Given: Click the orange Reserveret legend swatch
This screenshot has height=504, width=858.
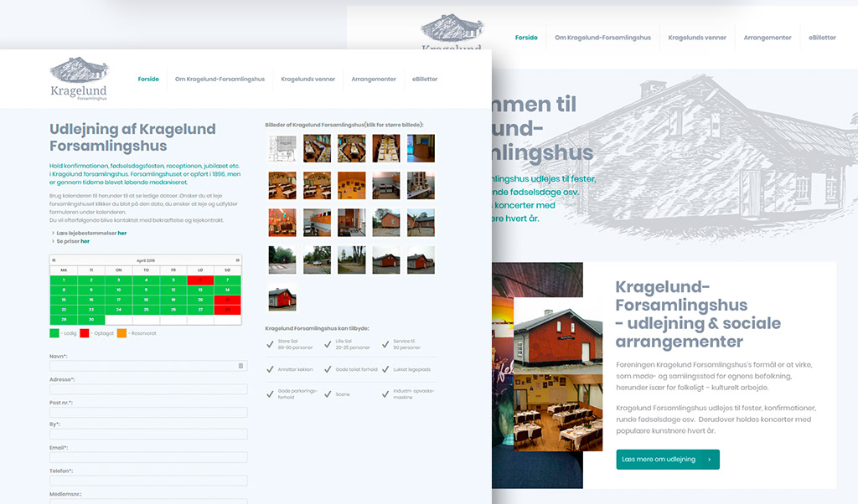Looking at the screenshot, I should (121, 333).
